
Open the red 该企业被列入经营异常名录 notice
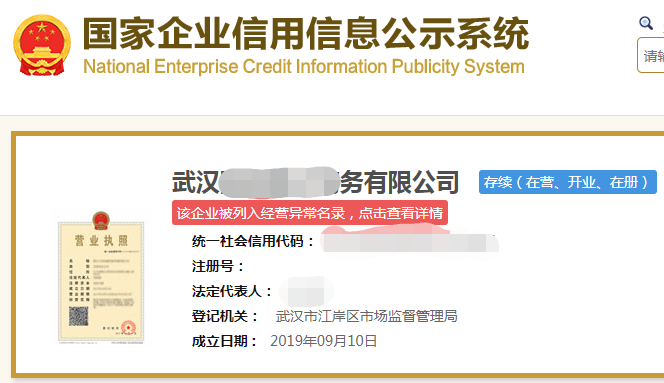click(310, 213)
